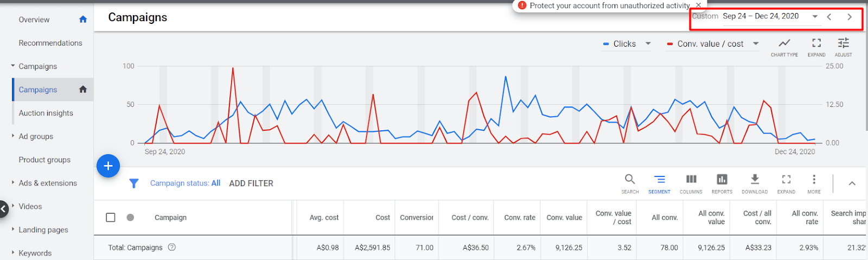868x260 pixels.
Task: Dismiss the unauthorized activity notification
Action: pyautogui.click(x=698, y=5)
